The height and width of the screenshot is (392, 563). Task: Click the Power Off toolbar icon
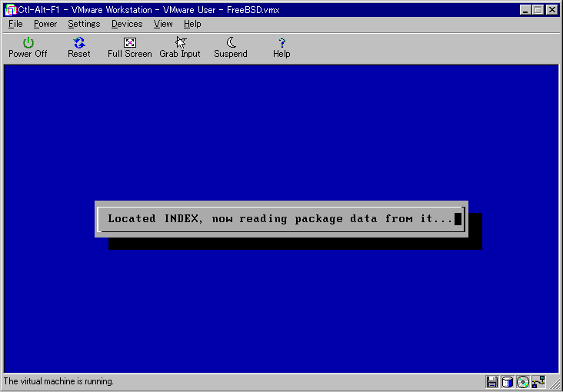28,48
